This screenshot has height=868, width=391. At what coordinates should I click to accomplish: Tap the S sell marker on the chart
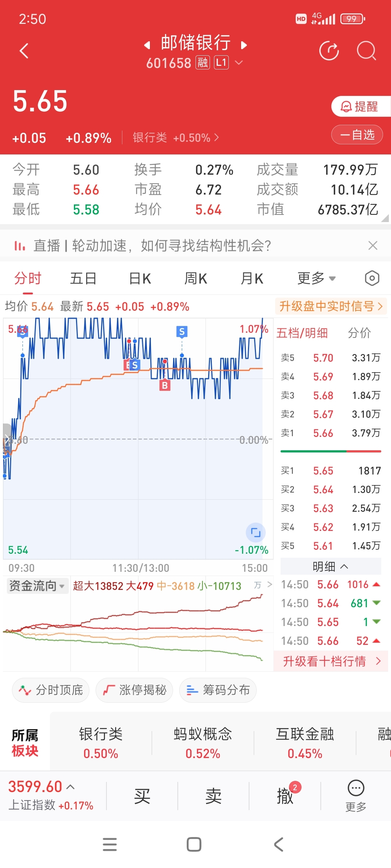click(x=182, y=331)
